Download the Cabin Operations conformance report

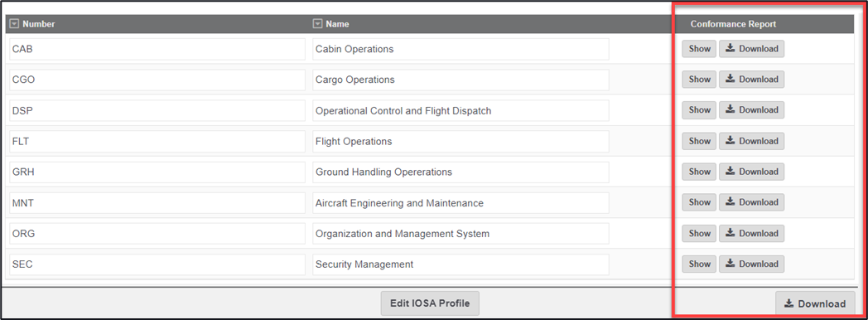pyautogui.click(x=752, y=49)
